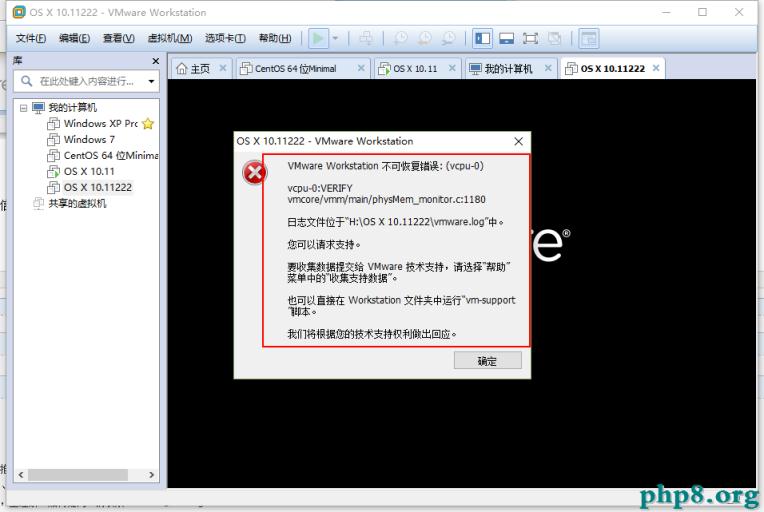Screen dimensions: 764x512
Task: Click the log file path text line
Action: point(395,222)
